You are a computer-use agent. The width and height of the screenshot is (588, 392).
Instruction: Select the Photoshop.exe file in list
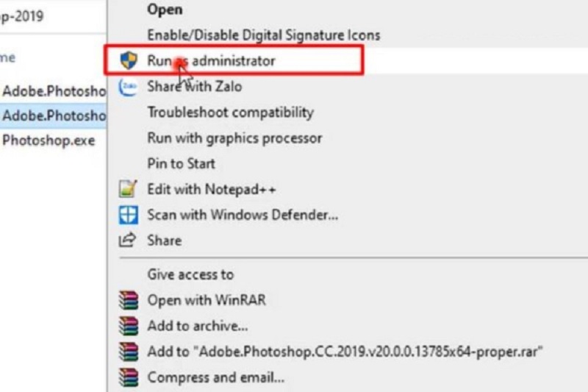click(x=49, y=140)
